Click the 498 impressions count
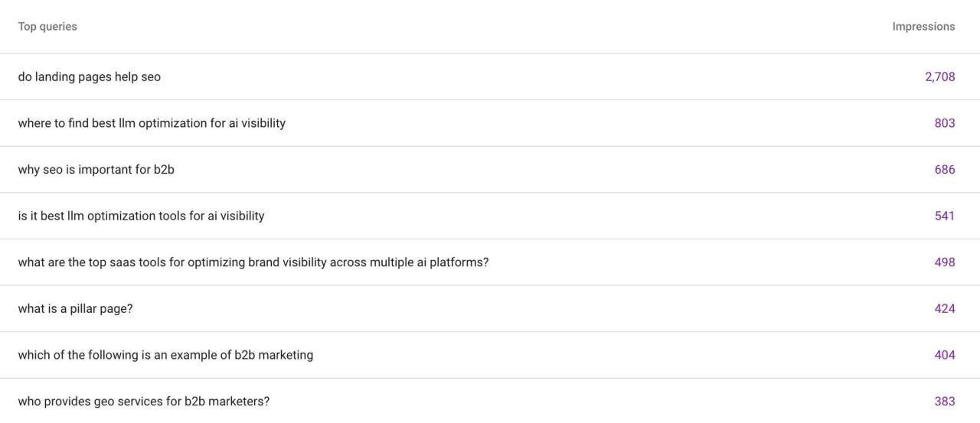The image size is (980, 423). tap(944, 262)
